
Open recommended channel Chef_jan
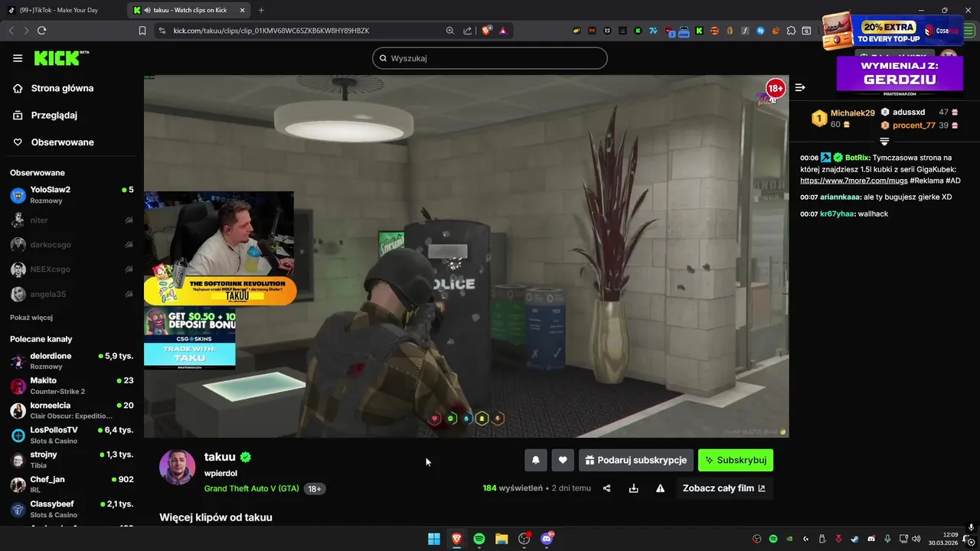tap(71, 484)
